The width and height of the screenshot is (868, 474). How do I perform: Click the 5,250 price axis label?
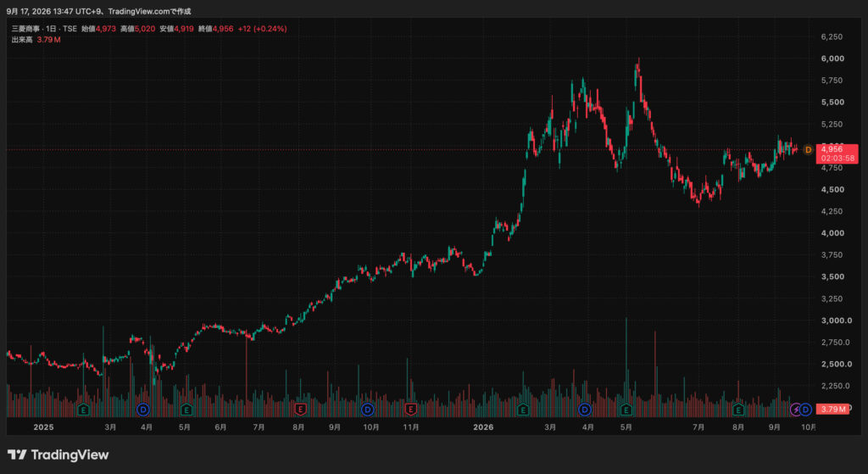click(x=832, y=124)
